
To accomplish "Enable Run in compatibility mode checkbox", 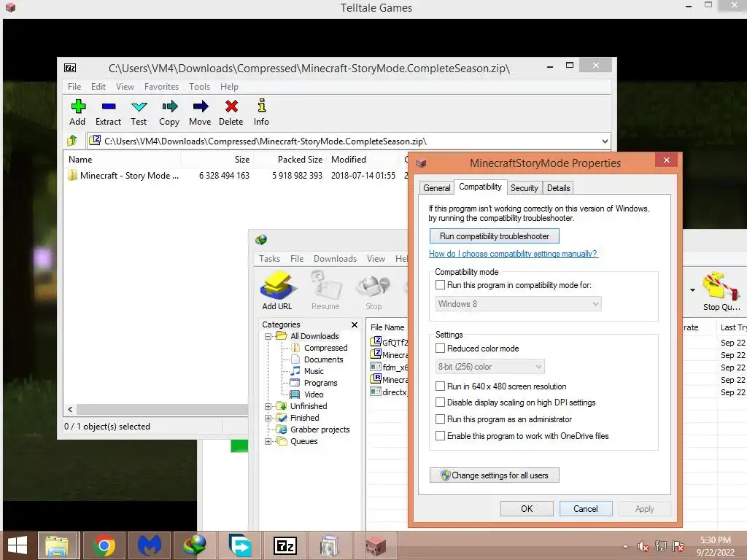I will click(x=440, y=285).
